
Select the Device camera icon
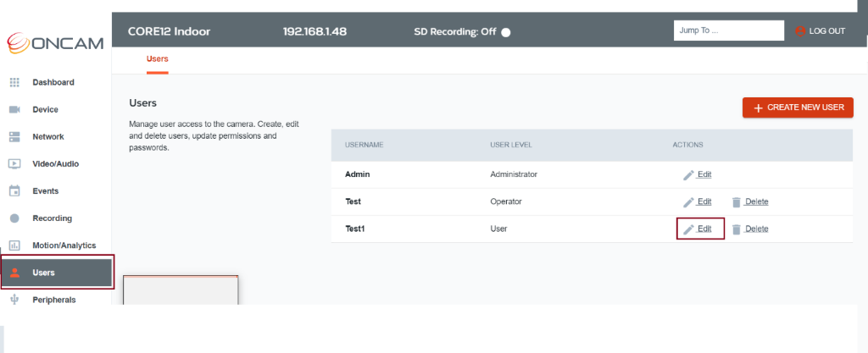[14, 109]
